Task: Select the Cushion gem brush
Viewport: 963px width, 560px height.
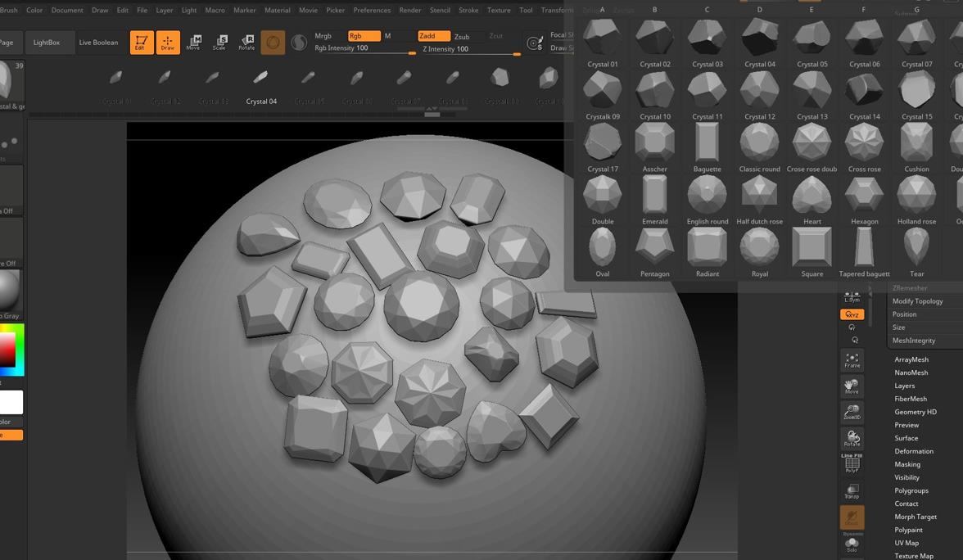Action: [916, 147]
